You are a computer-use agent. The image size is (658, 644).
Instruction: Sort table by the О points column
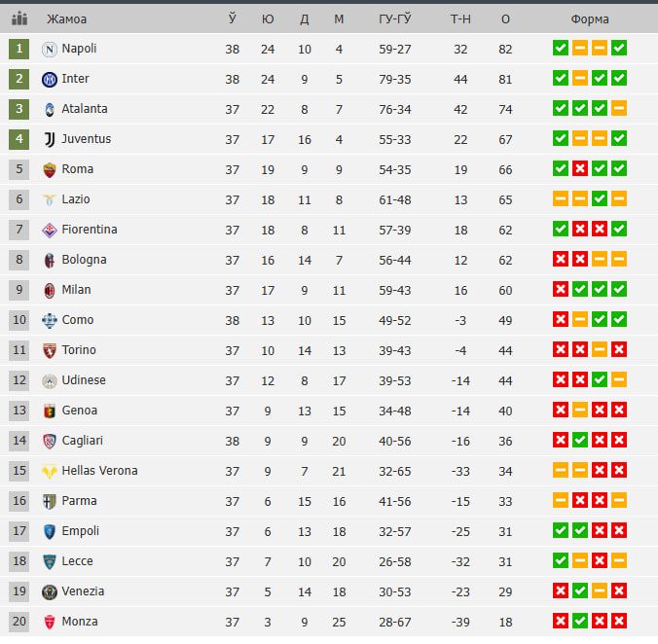tap(505, 19)
